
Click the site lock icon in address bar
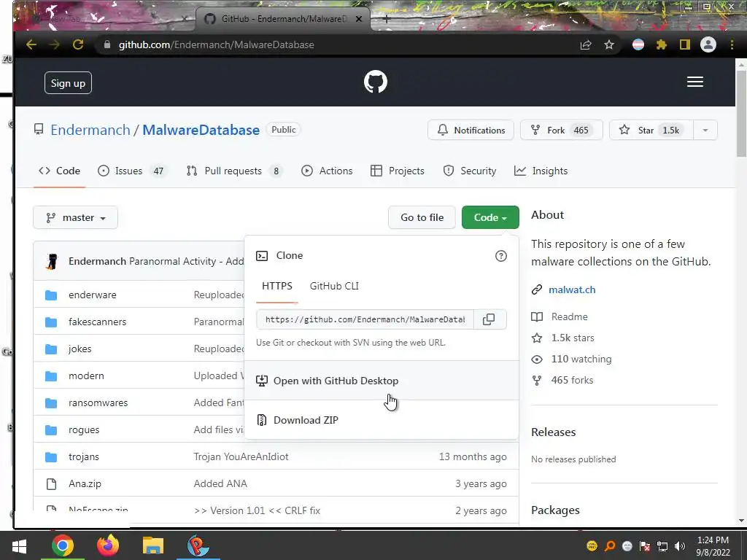(107, 44)
